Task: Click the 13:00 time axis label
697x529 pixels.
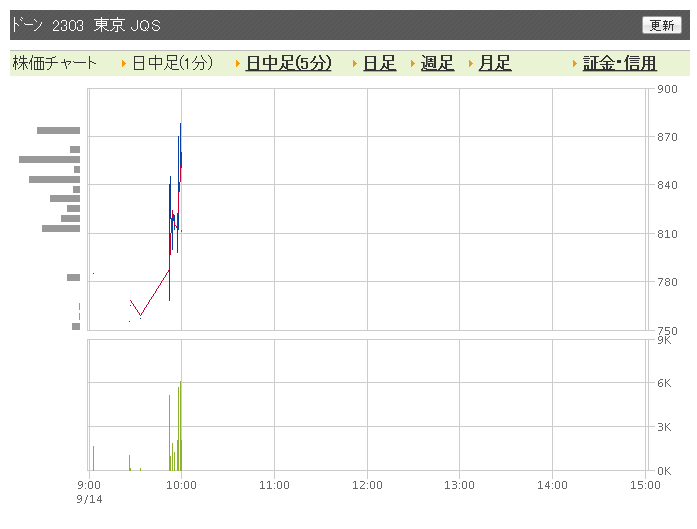Action: 459,485
